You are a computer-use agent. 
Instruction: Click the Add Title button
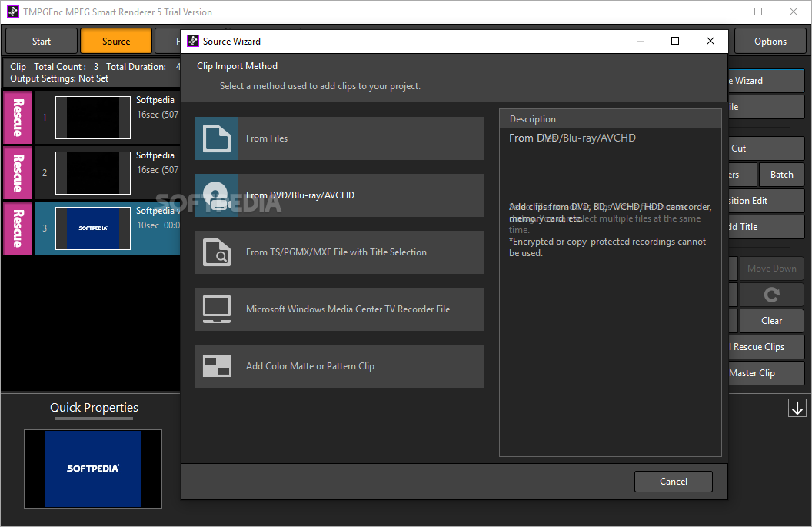click(766, 226)
